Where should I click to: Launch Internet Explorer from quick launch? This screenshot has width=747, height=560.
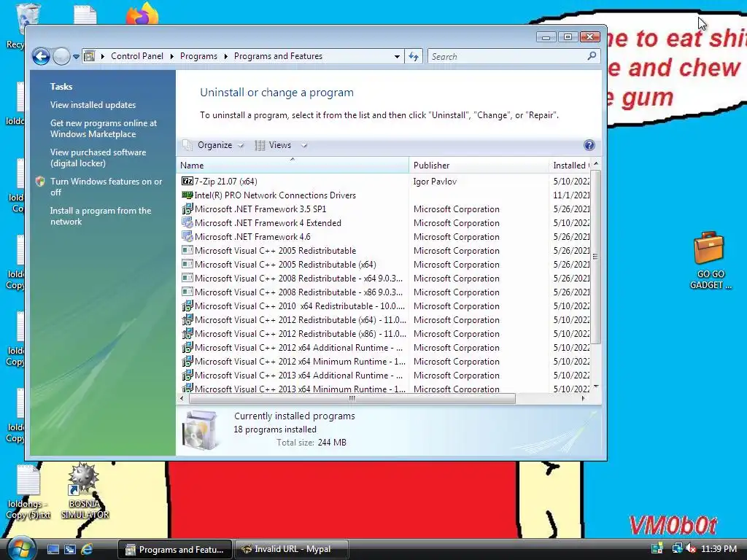87,549
